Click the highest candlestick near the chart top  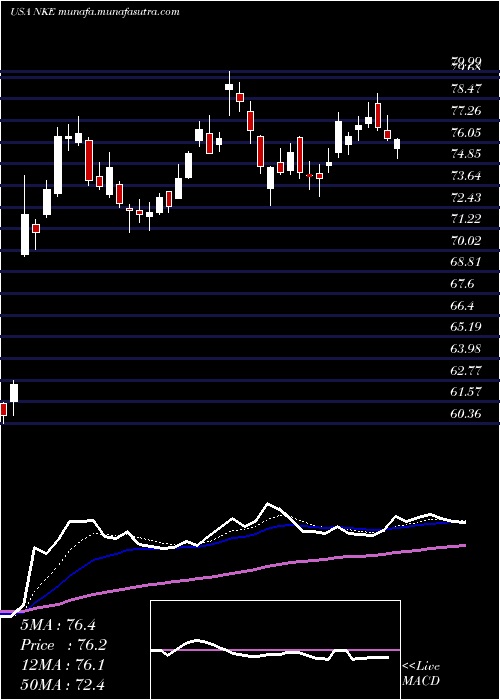(229, 87)
